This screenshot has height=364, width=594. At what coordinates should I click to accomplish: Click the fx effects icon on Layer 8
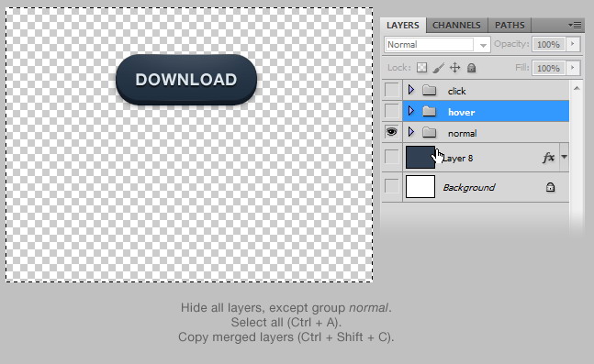(548, 157)
